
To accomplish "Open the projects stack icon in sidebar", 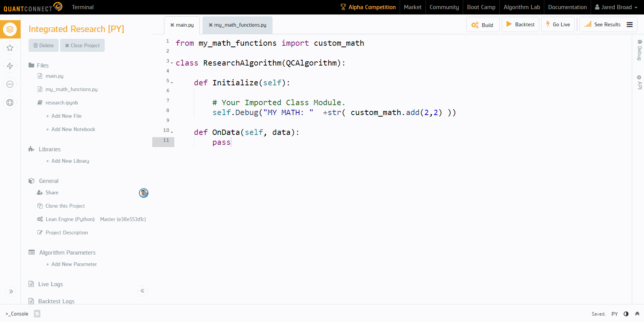I will (10, 29).
